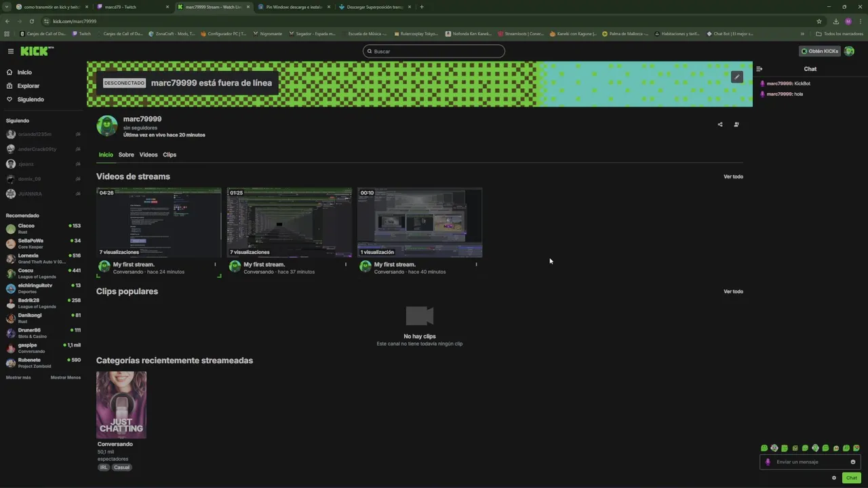Switch to Descargar Superposición browser tab
Screen dimensions: 868x488
tap(374, 7)
